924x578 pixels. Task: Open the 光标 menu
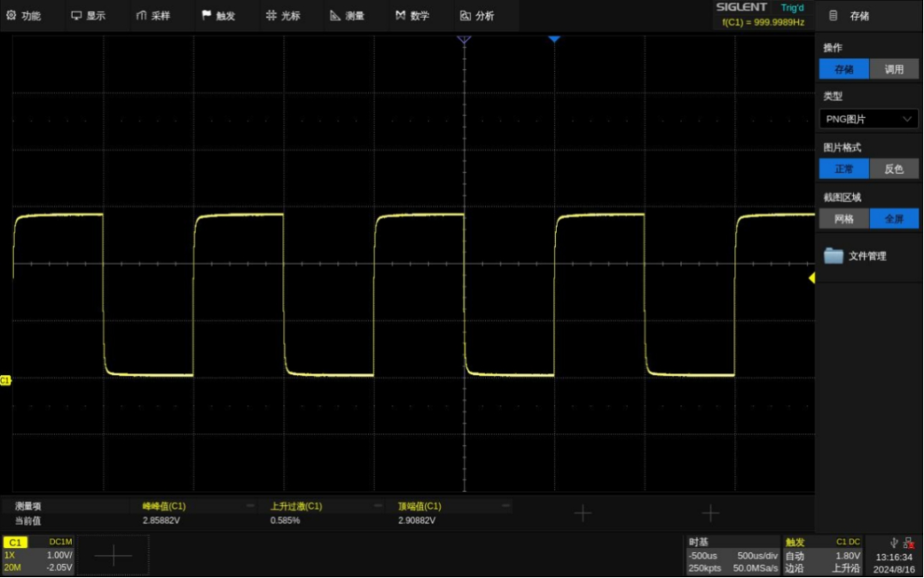click(x=283, y=16)
